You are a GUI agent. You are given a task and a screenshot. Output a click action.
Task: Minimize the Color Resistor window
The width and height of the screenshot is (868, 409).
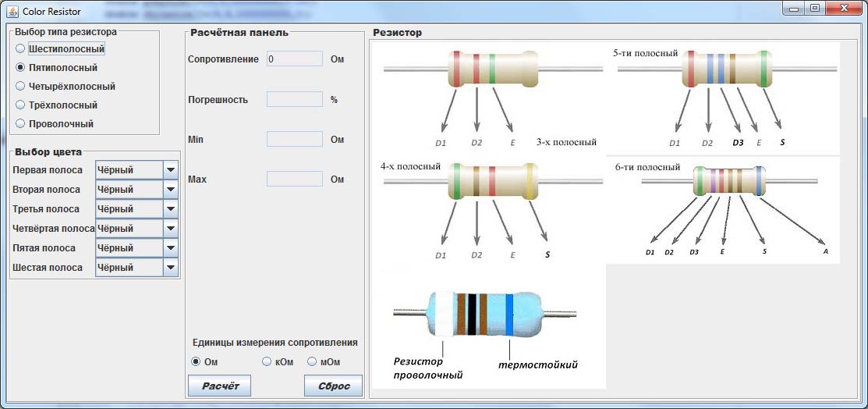pyautogui.click(x=794, y=8)
